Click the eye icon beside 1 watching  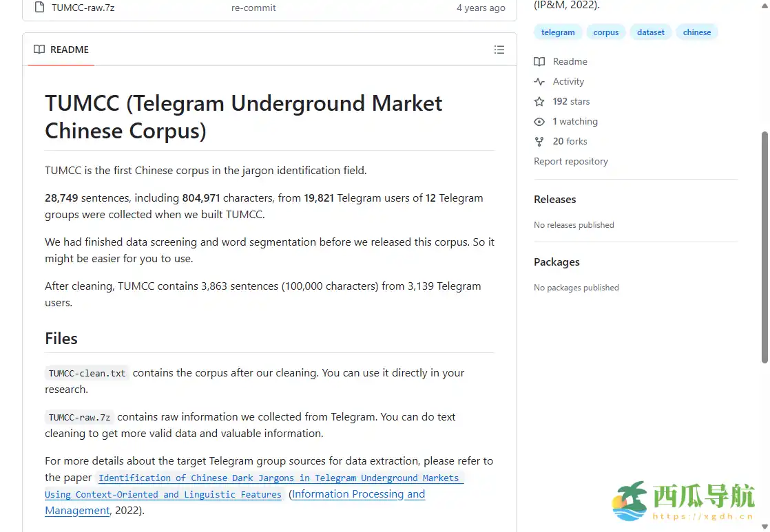[539, 122]
